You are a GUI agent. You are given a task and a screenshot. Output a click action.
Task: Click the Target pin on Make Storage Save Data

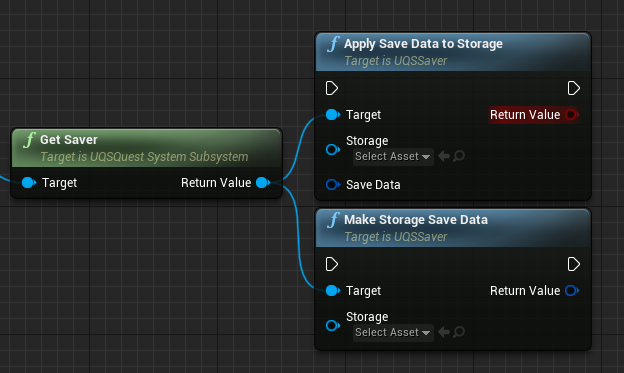[333, 291]
